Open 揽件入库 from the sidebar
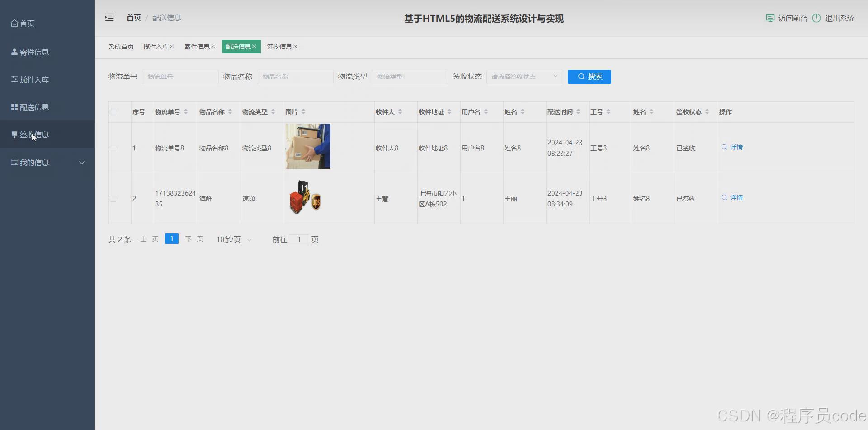Image resolution: width=868 pixels, height=430 pixels. (x=13, y=79)
